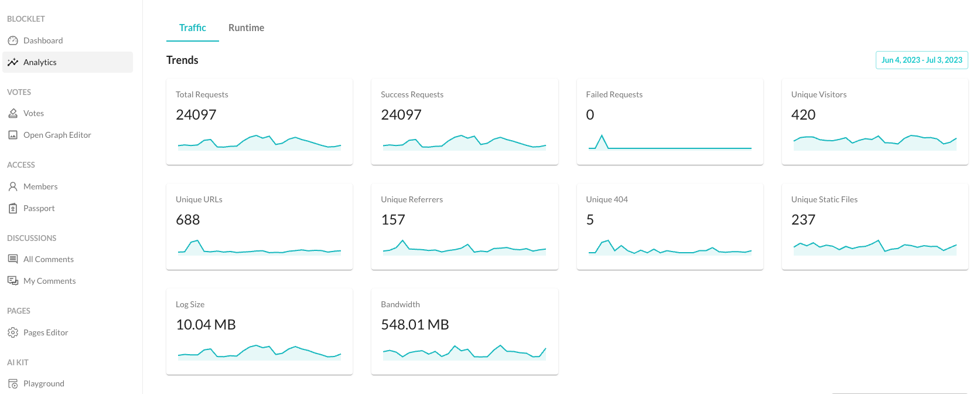Select the Traffic tab

tap(192, 28)
